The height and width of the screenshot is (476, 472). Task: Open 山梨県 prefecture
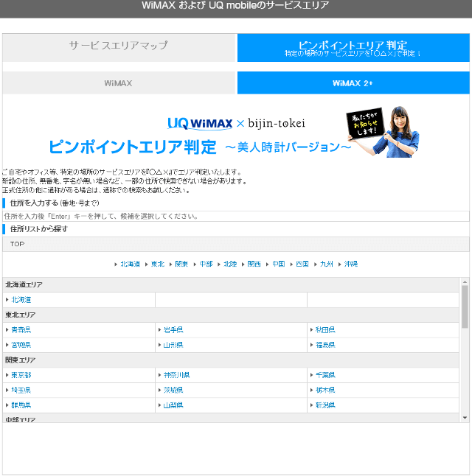pyautogui.click(x=173, y=405)
